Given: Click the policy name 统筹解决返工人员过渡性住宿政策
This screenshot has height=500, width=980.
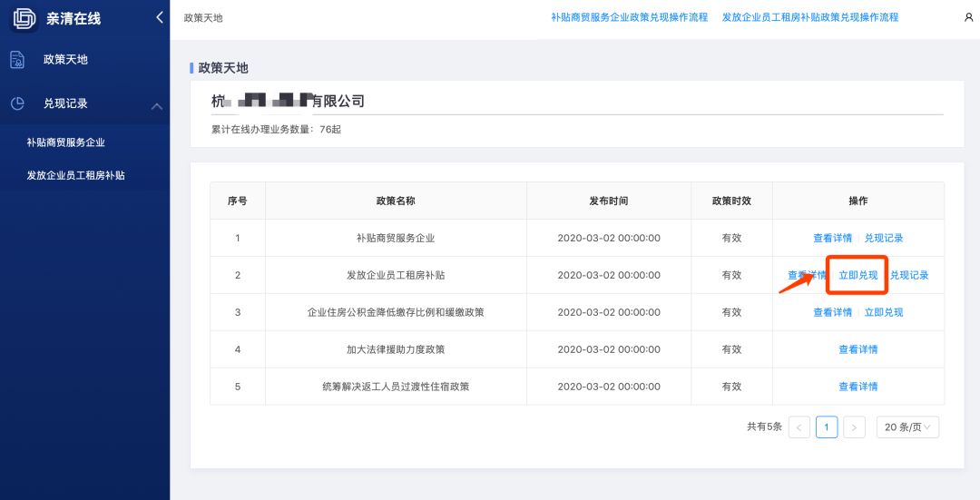Looking at the screenshot, I should coord(396,387).
